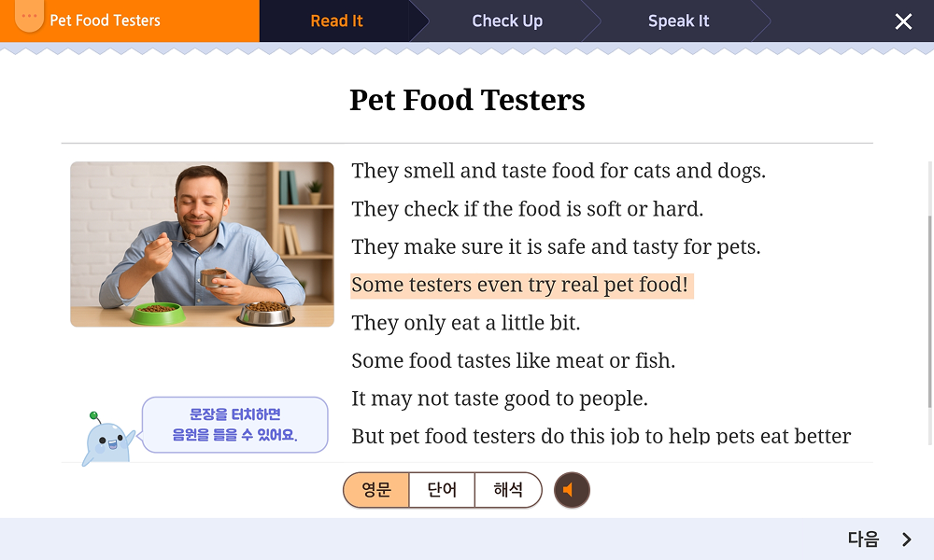
Task: Play audio with the round speaker button
Action: [572, 490]
